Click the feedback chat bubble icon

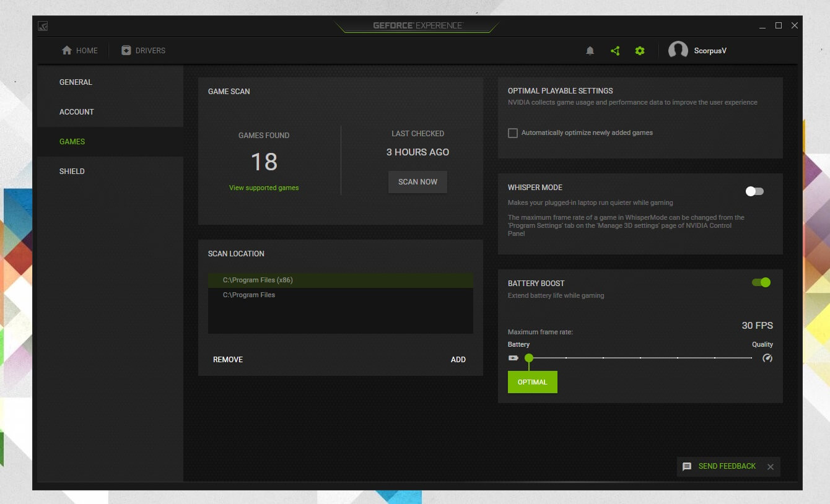pos(687,466)
